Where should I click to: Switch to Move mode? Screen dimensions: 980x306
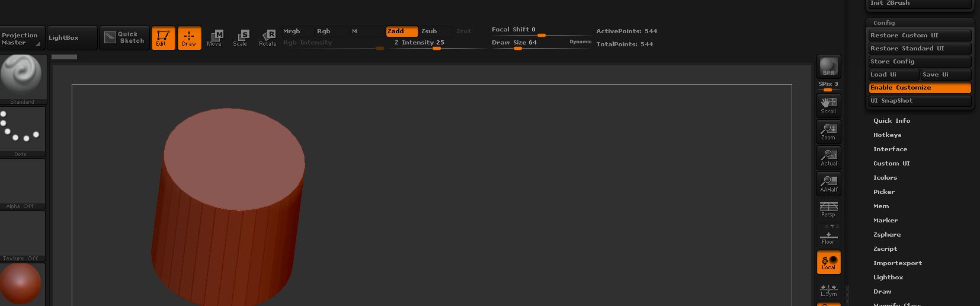[214, 38]
